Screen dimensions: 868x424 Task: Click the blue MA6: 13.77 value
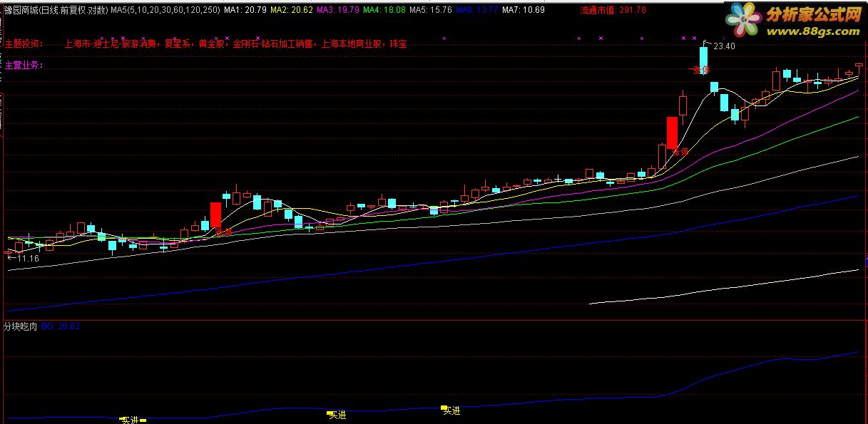click(x=477, y=10)
